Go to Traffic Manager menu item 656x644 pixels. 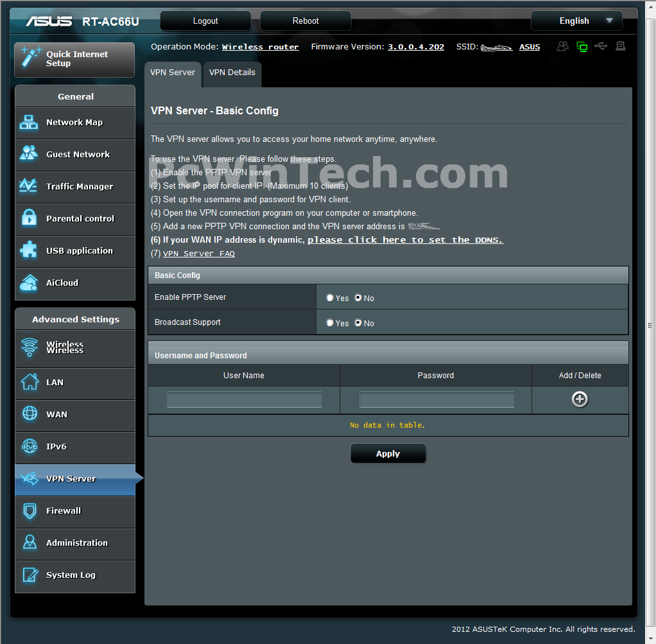75,187
